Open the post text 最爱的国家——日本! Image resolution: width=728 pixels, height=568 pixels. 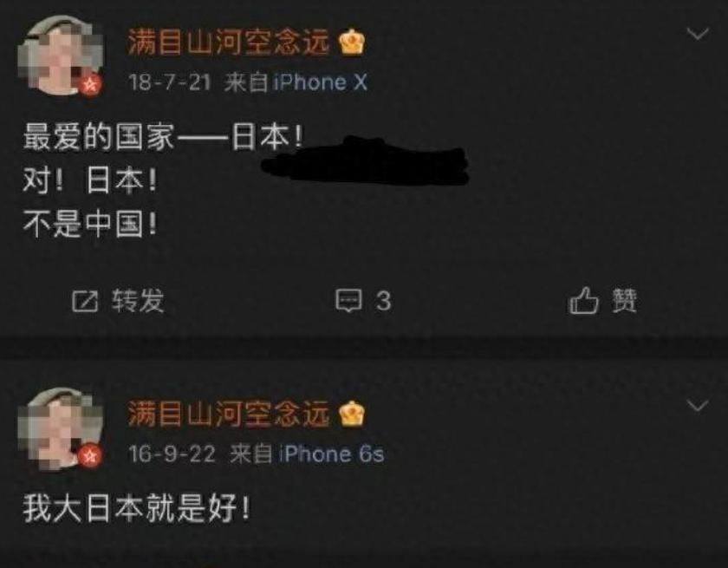(163, 138)
